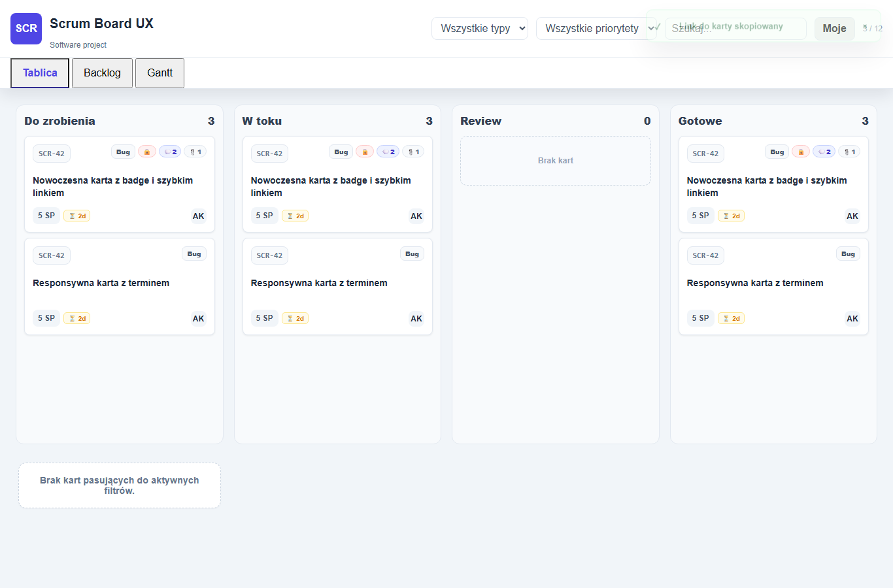Copy link via SCR-42 on Responsywna karta, Do zrobienia
Screen dimensions: 893x588
52,255
